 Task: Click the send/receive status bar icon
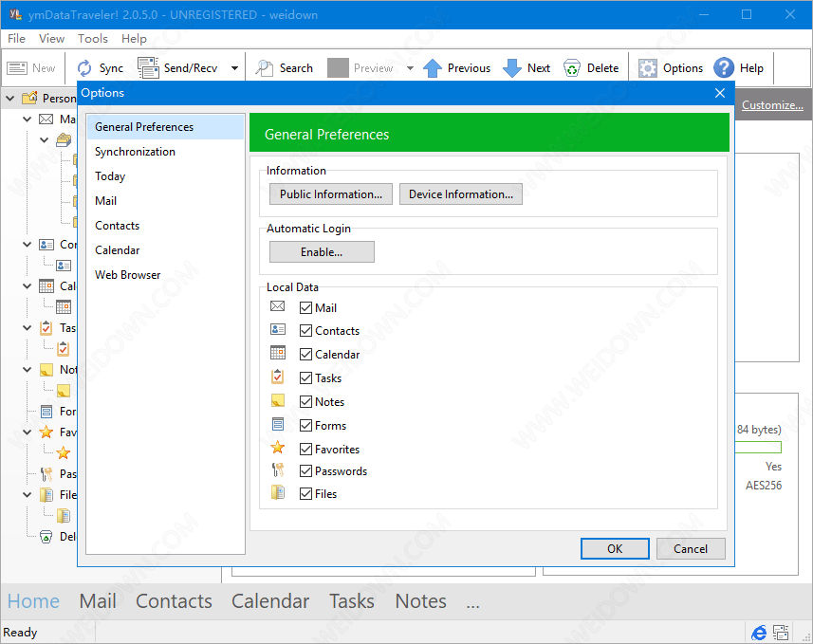click(781, 633)
